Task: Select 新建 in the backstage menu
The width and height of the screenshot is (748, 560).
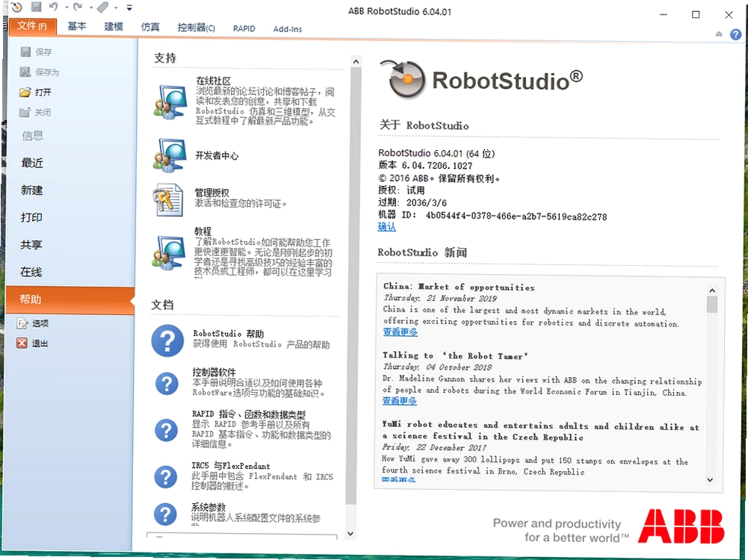Action: pos(32,190)
